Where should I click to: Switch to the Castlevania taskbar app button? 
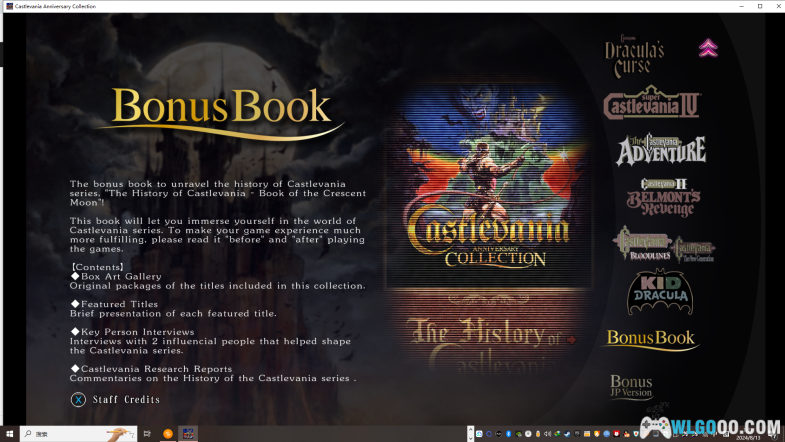pos(188,434)
